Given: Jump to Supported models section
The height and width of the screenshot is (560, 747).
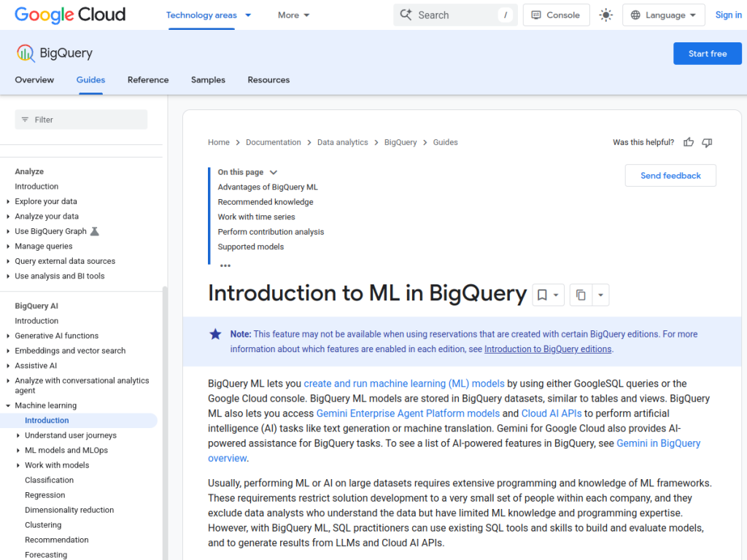Looking at the screenshot, I should click(251, 246).
